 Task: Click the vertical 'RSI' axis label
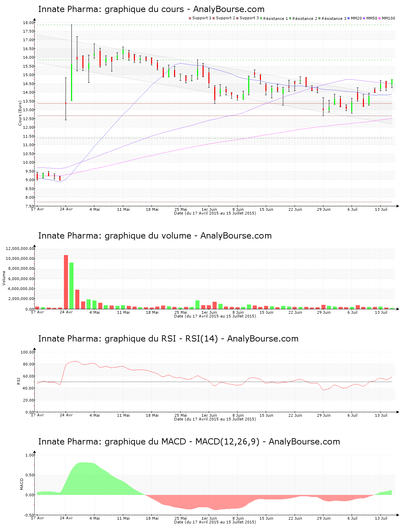(x=19, y=381)
